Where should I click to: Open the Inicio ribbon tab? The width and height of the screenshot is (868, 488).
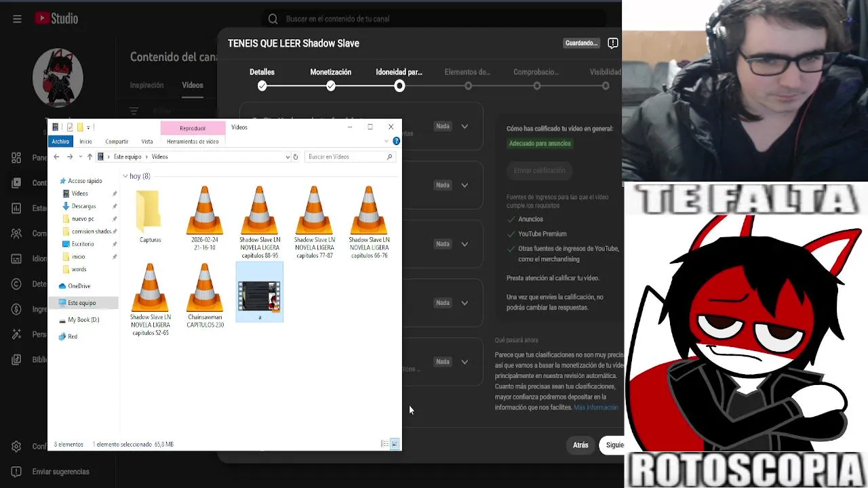(85, 141)
